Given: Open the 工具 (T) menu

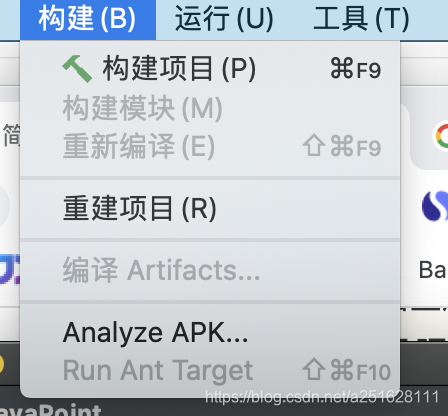Looking at the screenshot, I should pyautogui.click(x=361, y=19).
